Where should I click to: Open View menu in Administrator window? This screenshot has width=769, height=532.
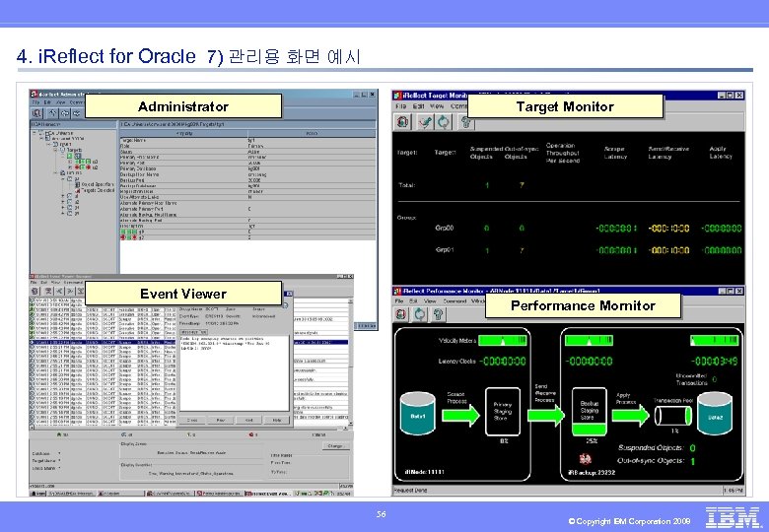tap(60, 102)
